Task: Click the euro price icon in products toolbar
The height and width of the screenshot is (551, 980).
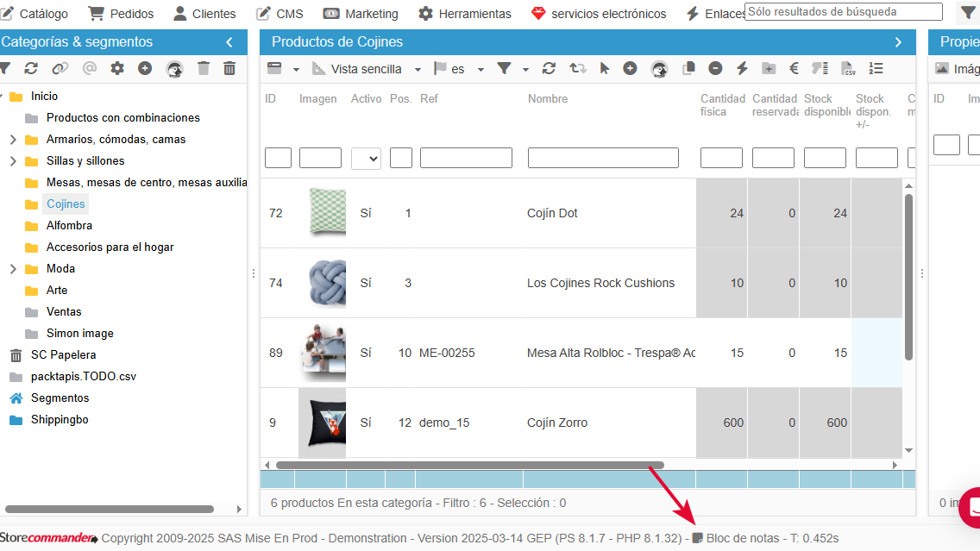Action: point(794,69)
